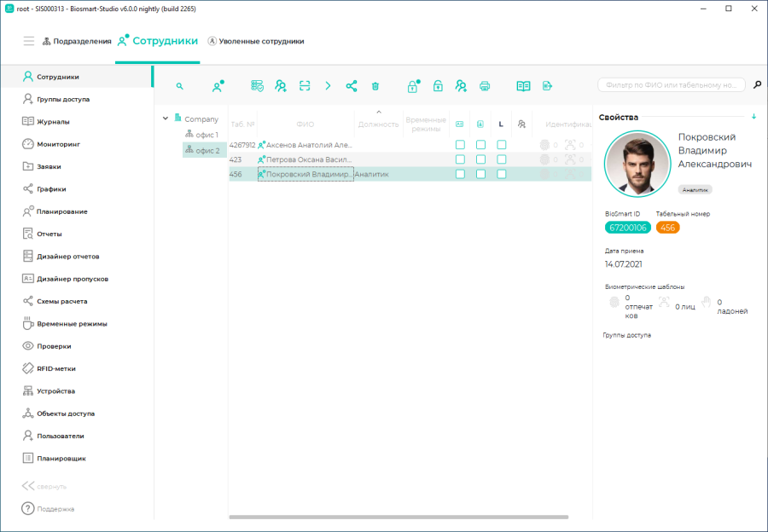The image size is (768, 532).
Task: Click the Временные режимы column header
Action: click(426, 124)
